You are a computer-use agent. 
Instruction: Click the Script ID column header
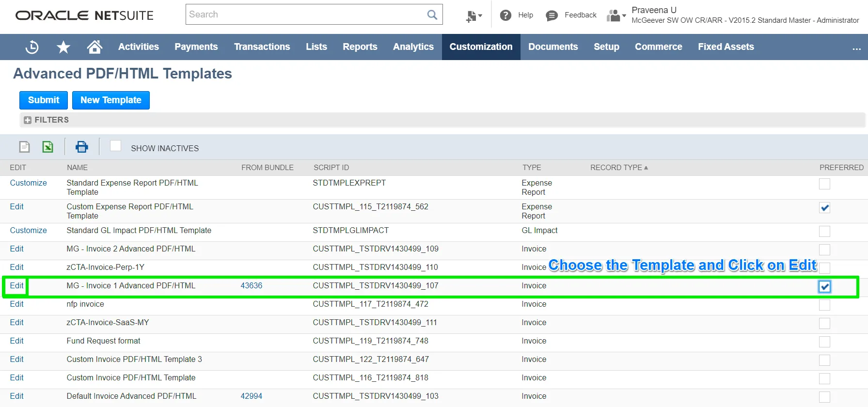tap(331, 168)
